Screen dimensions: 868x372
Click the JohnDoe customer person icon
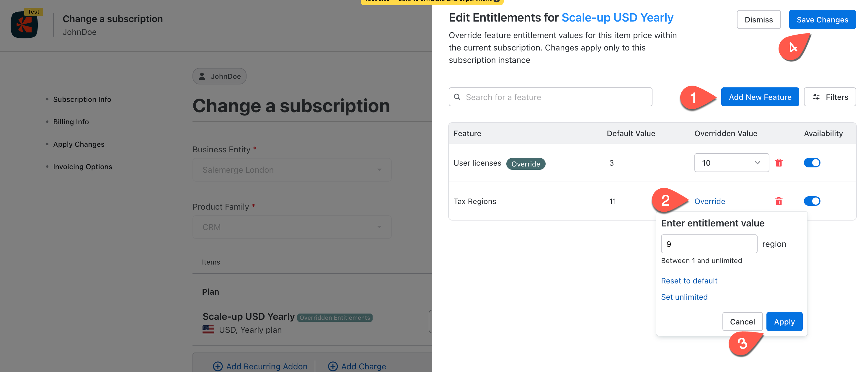coord(202,76)
